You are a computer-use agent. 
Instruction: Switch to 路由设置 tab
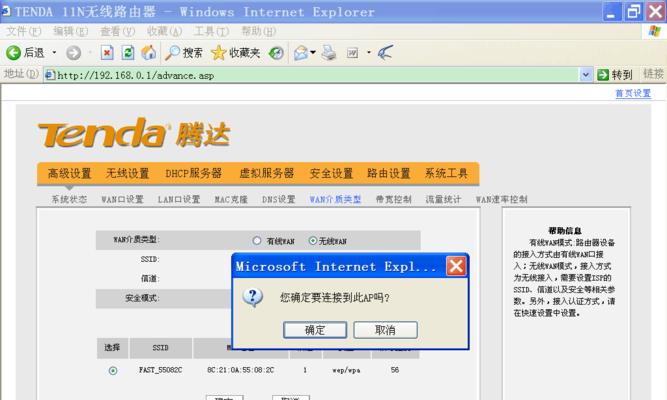tap(388, 173)
